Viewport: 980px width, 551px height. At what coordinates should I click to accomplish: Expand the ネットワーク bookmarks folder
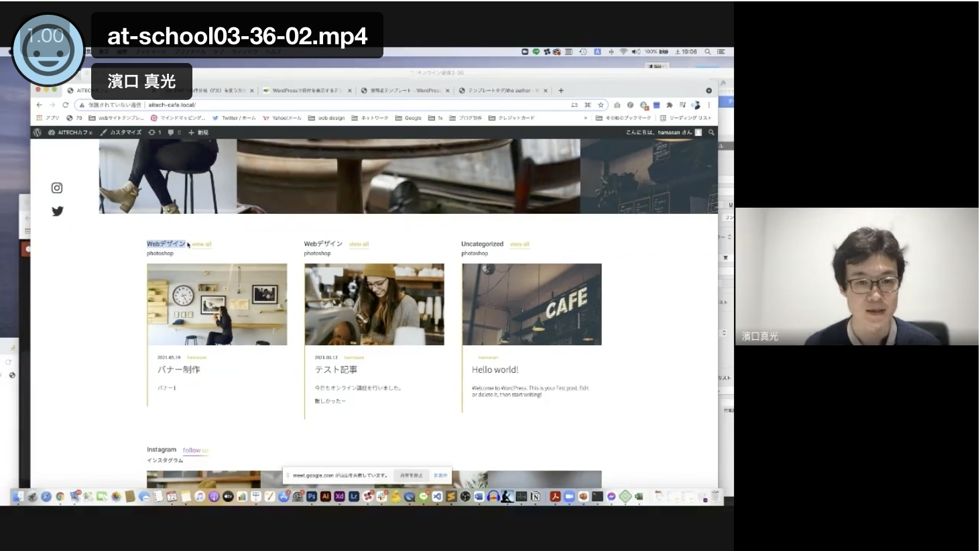pyautogui.click(x=370, y=118)
